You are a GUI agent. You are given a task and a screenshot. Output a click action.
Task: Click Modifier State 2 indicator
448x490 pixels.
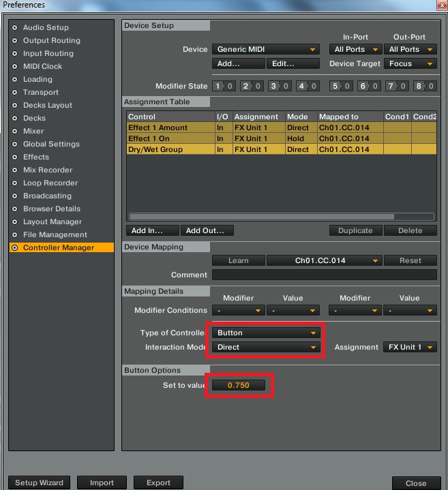click(x=252, y=86)
